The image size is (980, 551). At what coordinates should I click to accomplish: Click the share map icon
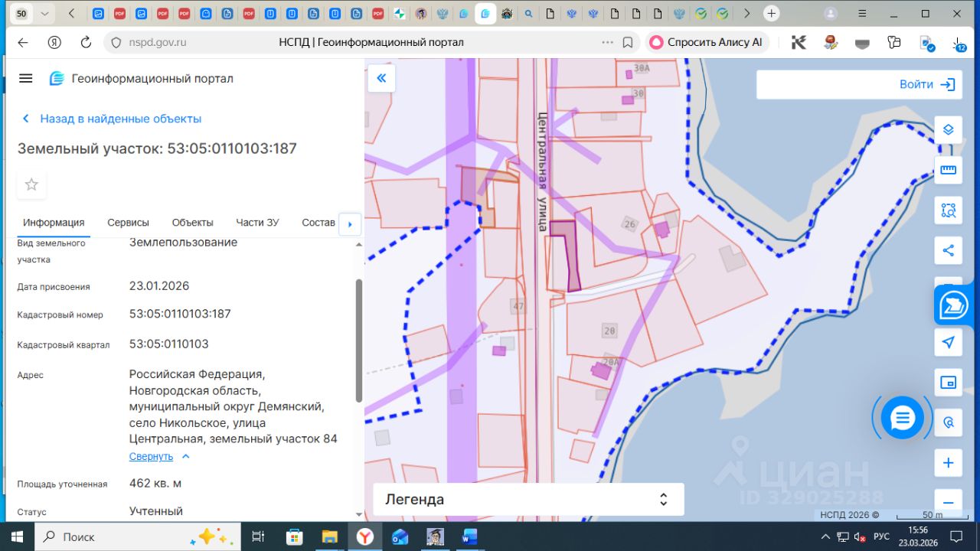pyautogui.click(x=948, y=250)
